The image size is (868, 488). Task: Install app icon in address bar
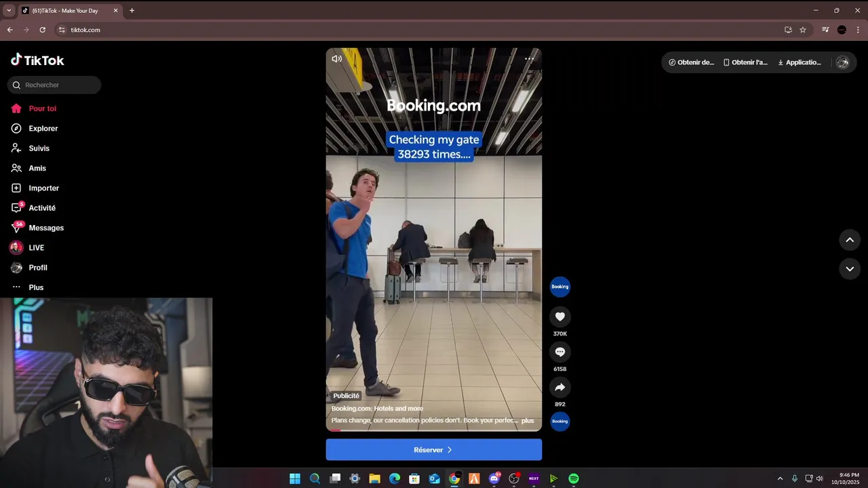click(788, 30)
